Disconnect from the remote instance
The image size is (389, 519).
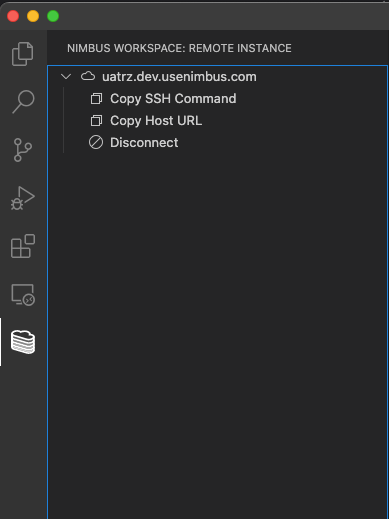pyautogui.click(x=144, y=143)
